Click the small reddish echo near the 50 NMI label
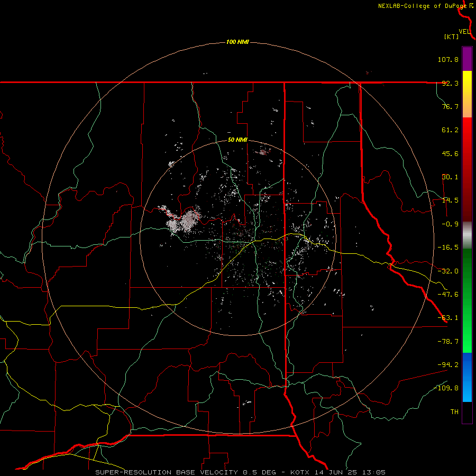This screenshot has width=476, height=476. [x=263, y=152]
